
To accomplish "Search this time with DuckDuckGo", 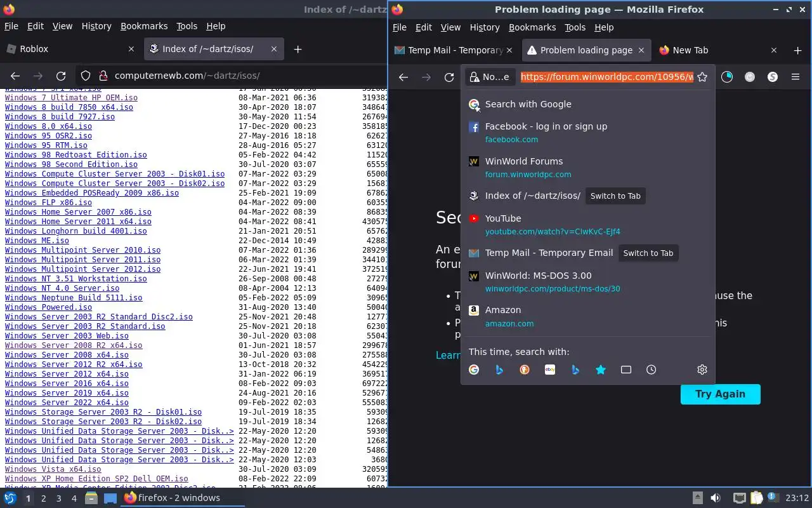I will coord(525,370).
